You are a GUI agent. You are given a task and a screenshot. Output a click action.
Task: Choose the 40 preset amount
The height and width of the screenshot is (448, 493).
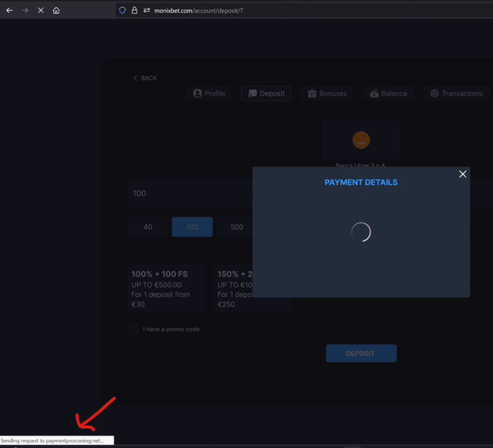148,227
